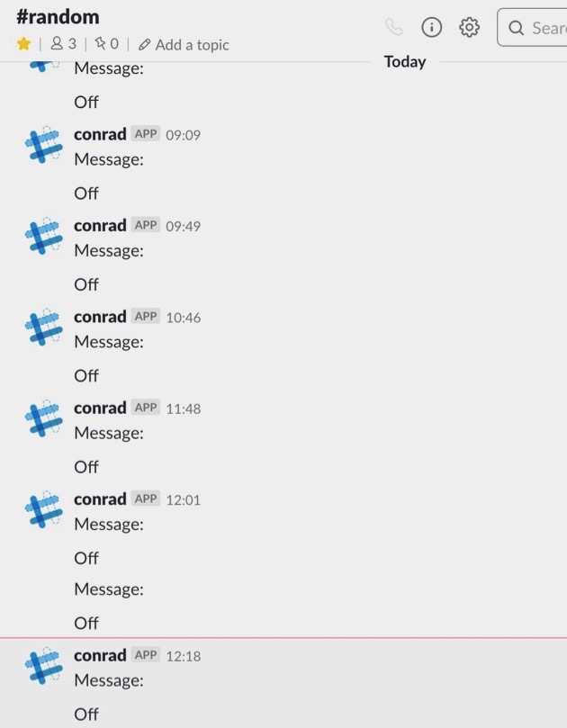Screen dimensions: 567x728
Task: Show channel details via the info icon
Action: 431,27
